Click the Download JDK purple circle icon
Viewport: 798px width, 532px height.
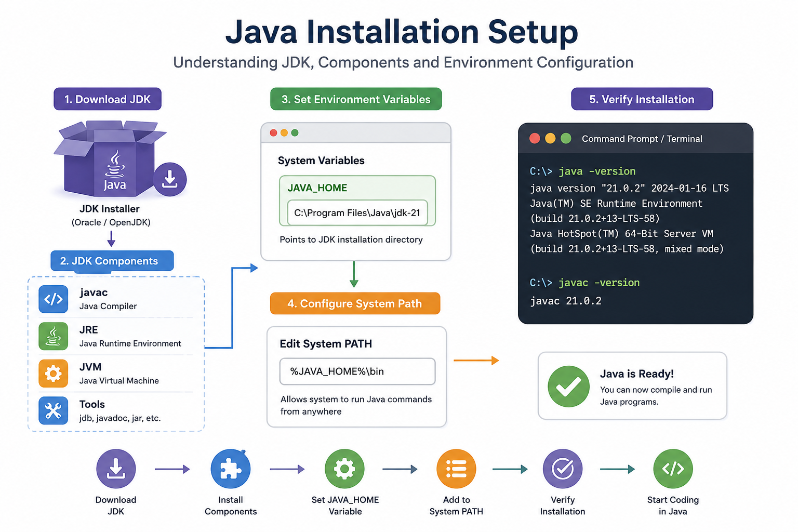click(x=116, y=469)
